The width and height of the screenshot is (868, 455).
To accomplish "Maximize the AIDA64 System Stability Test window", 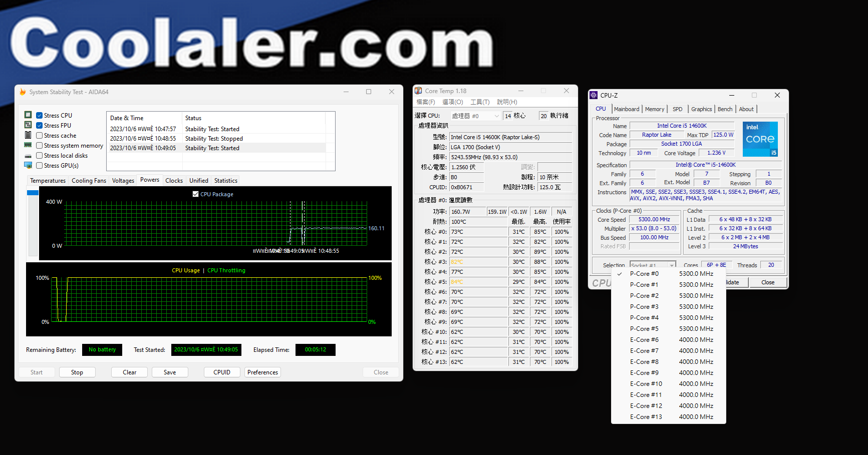I will [369, 92].
